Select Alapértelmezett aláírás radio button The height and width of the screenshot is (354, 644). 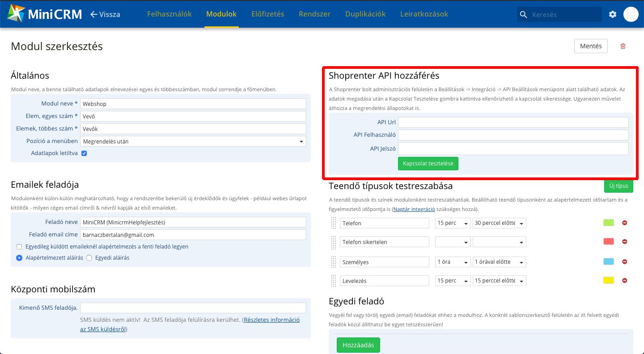pos(19,258)
